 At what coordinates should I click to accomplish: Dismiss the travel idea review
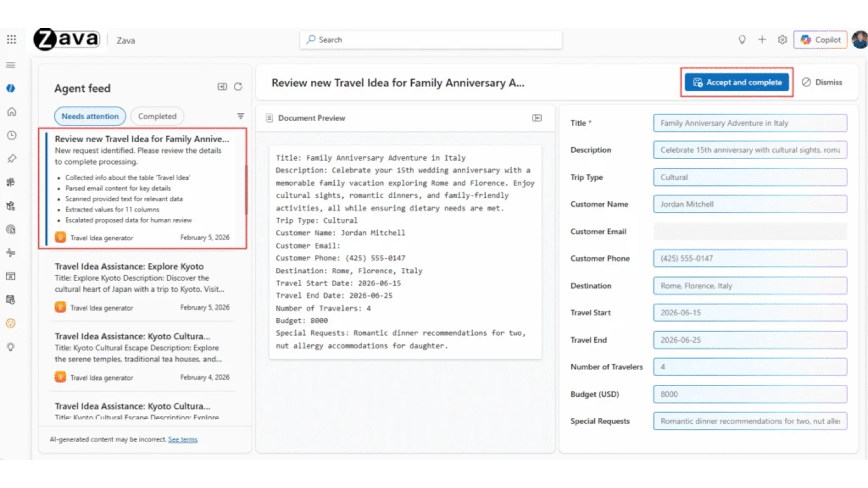pos(822,82)
